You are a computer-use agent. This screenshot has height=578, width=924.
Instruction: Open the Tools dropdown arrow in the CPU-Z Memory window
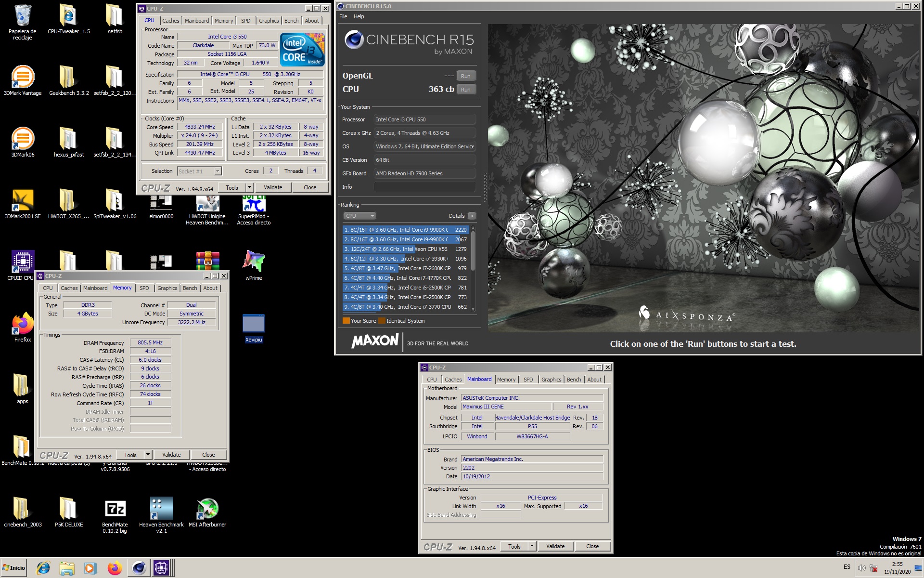148,455
